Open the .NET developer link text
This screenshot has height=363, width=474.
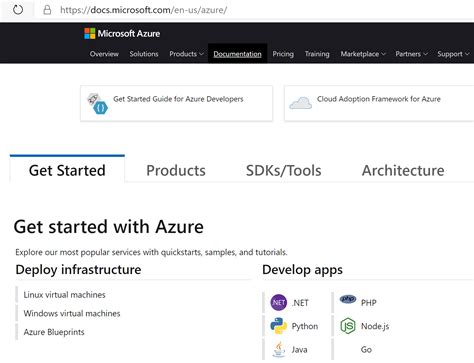tap(300, 303)
